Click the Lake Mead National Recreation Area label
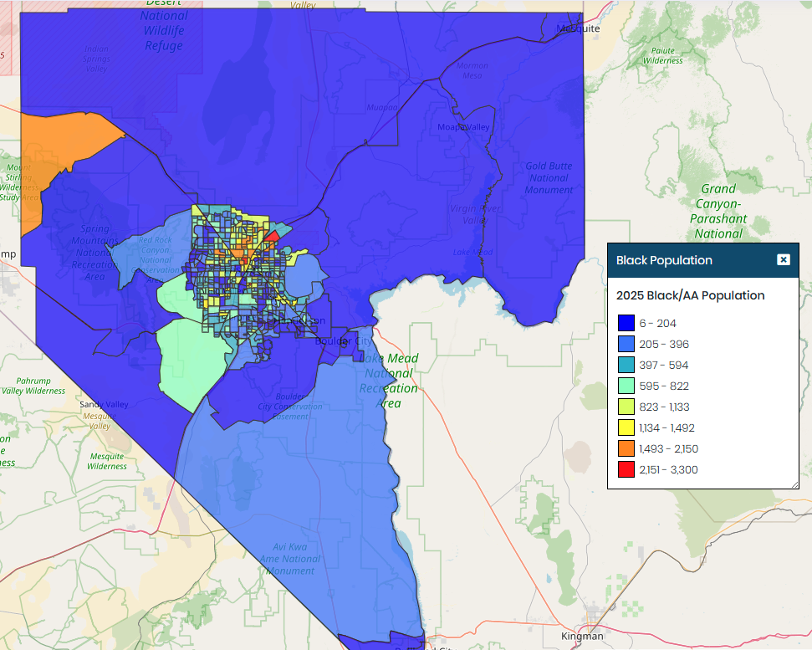The image size is (812, 650). (x=389, y=380)
